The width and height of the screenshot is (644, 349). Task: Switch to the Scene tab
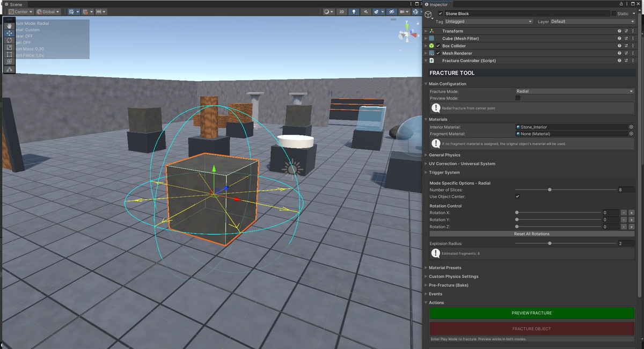tap(14, 4)
